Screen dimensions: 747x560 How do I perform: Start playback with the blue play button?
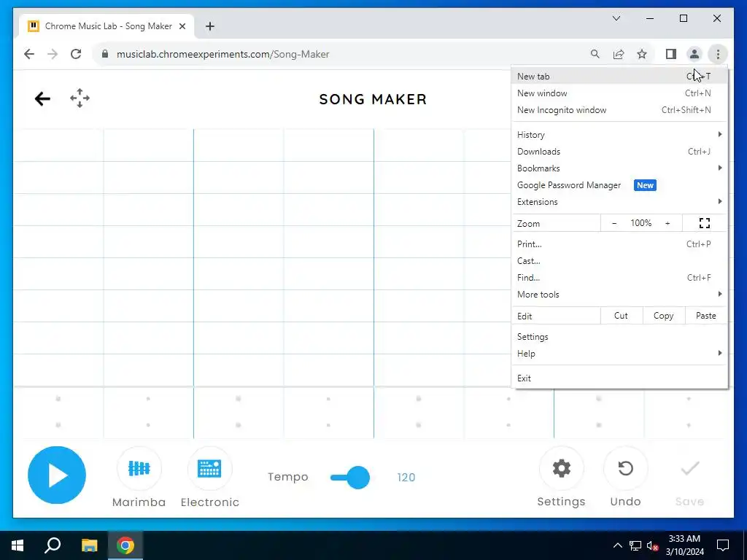pos(57,475)
